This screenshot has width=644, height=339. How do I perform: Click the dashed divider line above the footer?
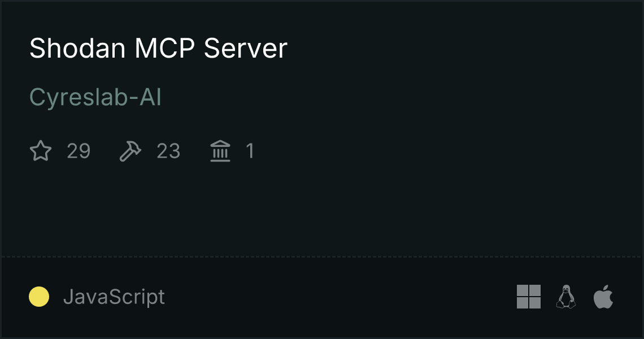click(x=322, y=257)
